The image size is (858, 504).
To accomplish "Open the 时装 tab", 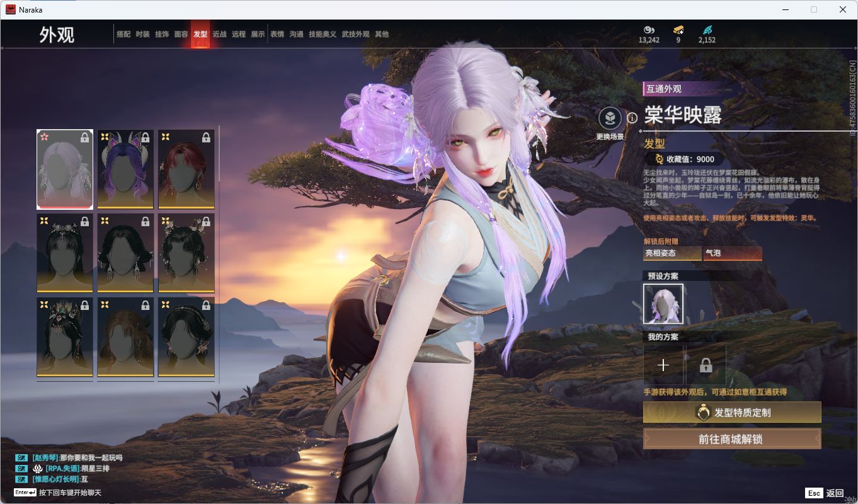I will (x=142, y=34).
